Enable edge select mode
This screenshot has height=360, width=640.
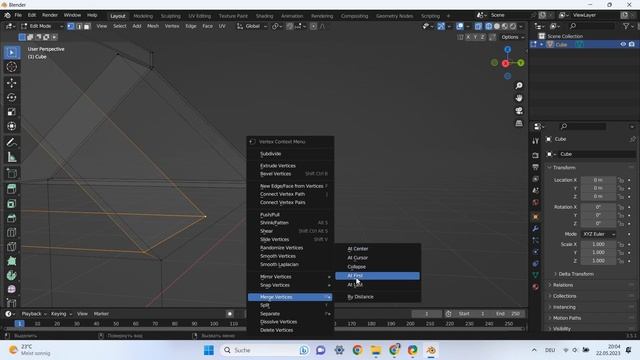click(x=79, y=26)
